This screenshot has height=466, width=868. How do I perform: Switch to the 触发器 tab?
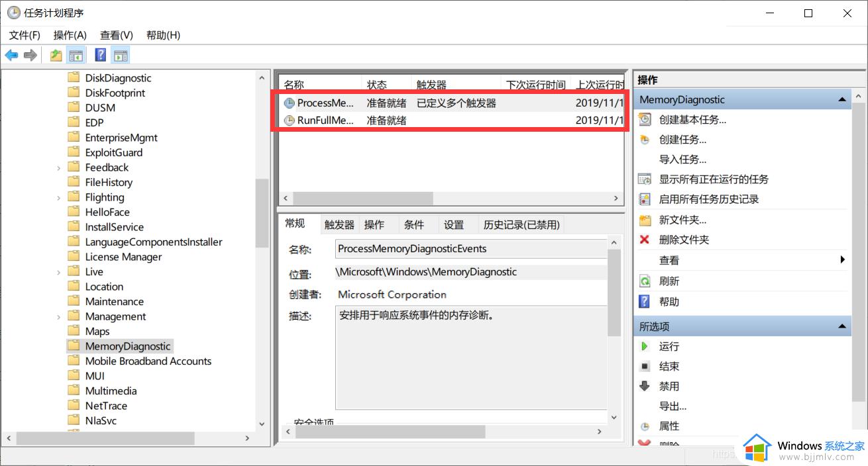[x=339, y=225]
